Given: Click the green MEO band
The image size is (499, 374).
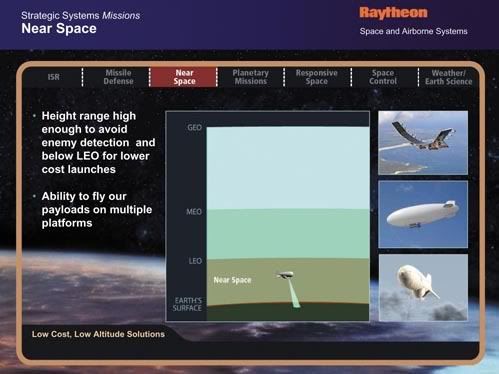Looking at the screenshot, I should 288,234.
